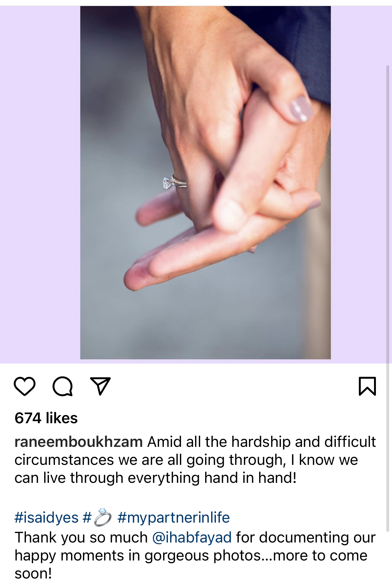Screen dimensions: 392x587
Task: Visit the @ihabfayad mention profile
Action: [192, 537]
